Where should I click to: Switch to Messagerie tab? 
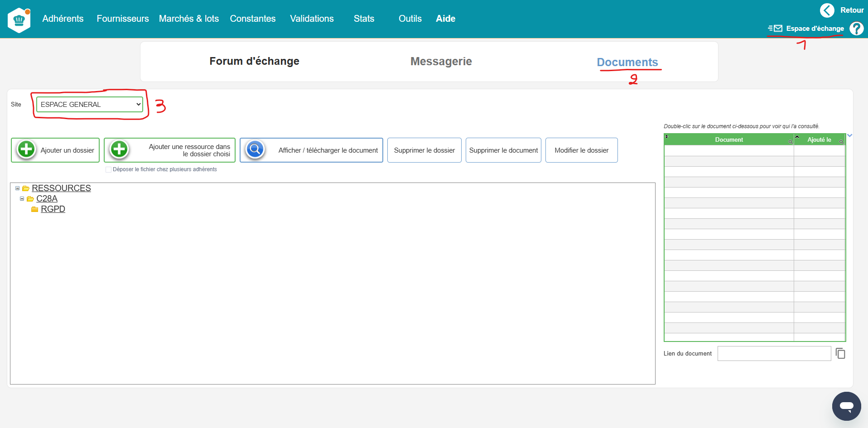441,61
